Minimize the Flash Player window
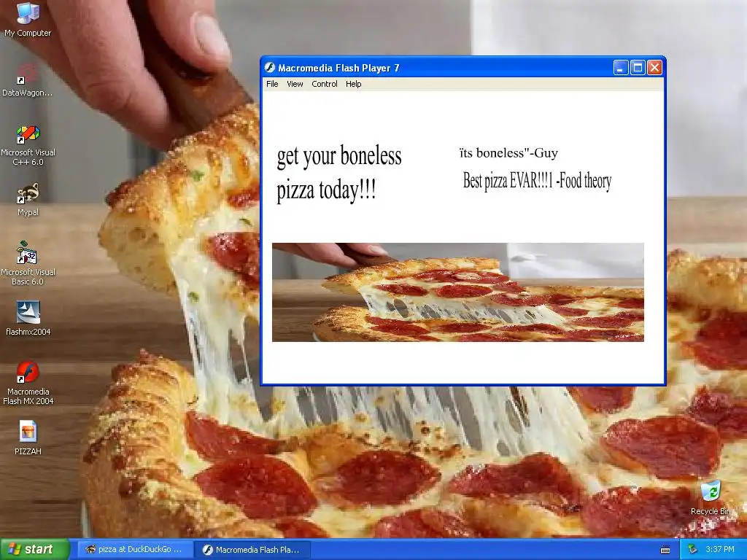 [x=621, y=68]
